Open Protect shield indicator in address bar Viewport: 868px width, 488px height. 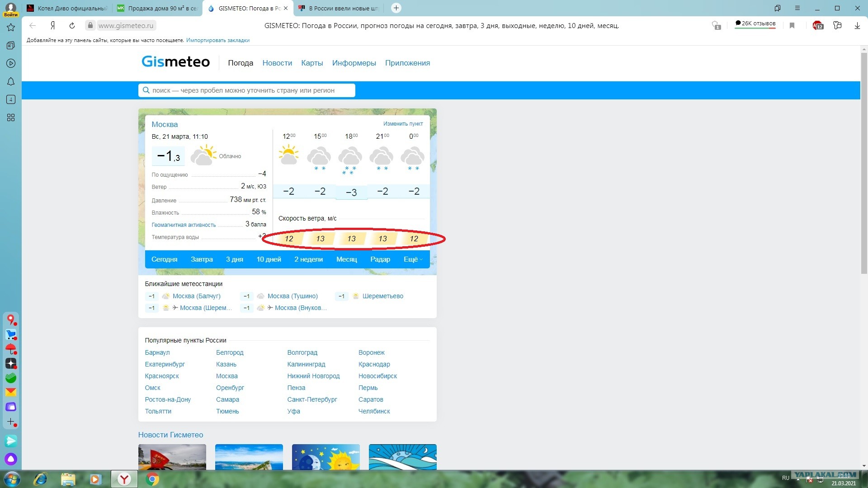[716, 26]
